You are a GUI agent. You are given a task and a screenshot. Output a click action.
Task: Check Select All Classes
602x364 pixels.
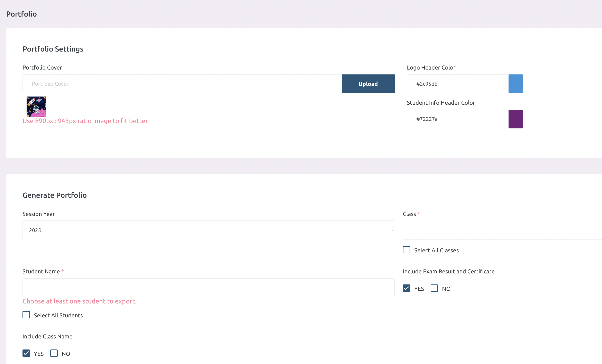[x=406, y=250]
